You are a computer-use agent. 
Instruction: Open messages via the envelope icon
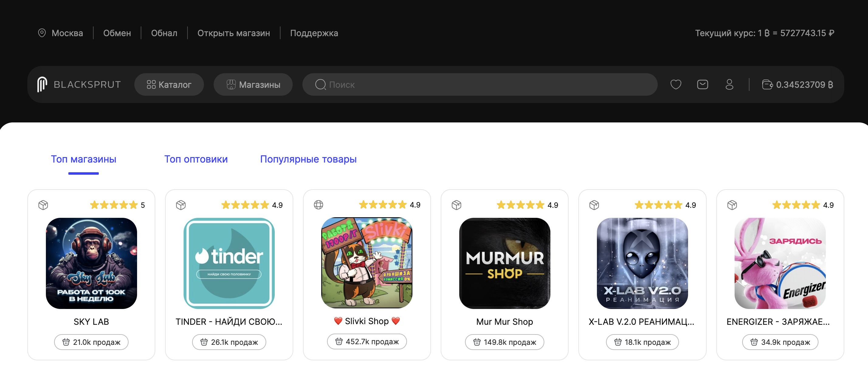(x=703, y=84)
